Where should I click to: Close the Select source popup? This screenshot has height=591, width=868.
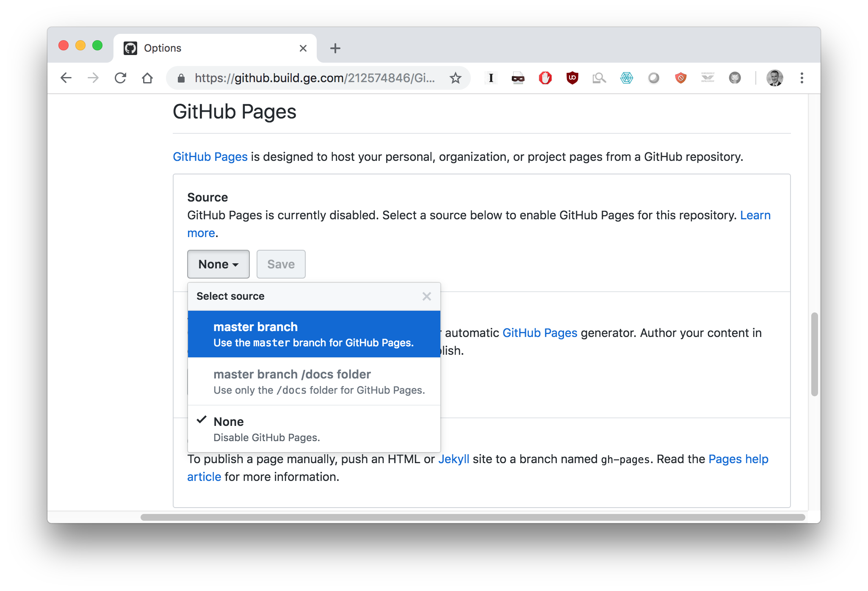click(x=427, y=296)
